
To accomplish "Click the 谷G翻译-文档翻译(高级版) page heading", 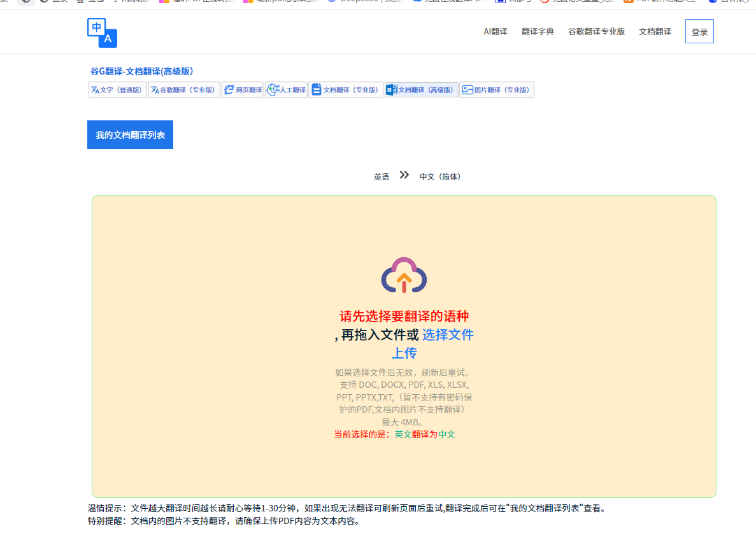I will (x=142, y=71).
